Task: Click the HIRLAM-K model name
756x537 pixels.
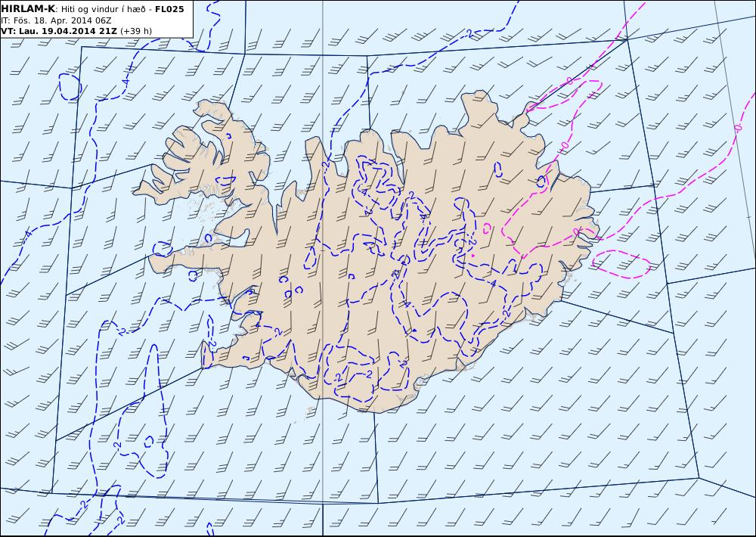Action: click(29, 9)
